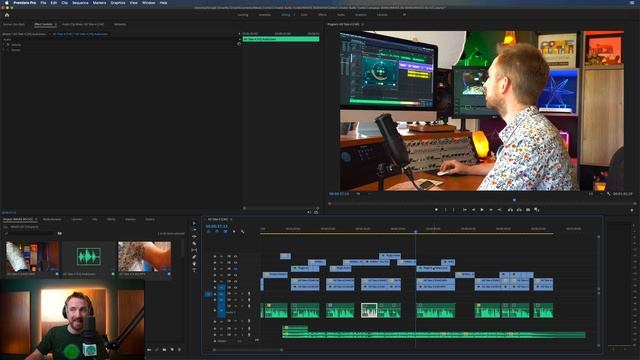Click the Lift button in the Program monitor
The height and width of the screenshot is (360, 640).
[x=510, y=210]
